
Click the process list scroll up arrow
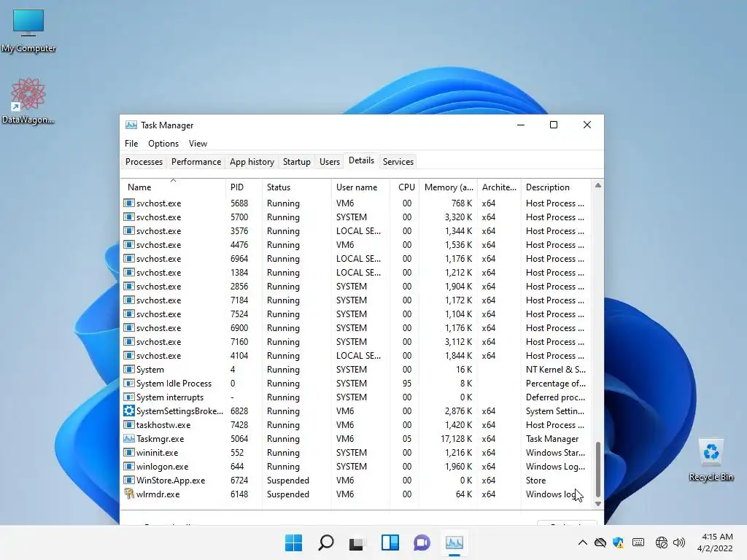[598, 185]
